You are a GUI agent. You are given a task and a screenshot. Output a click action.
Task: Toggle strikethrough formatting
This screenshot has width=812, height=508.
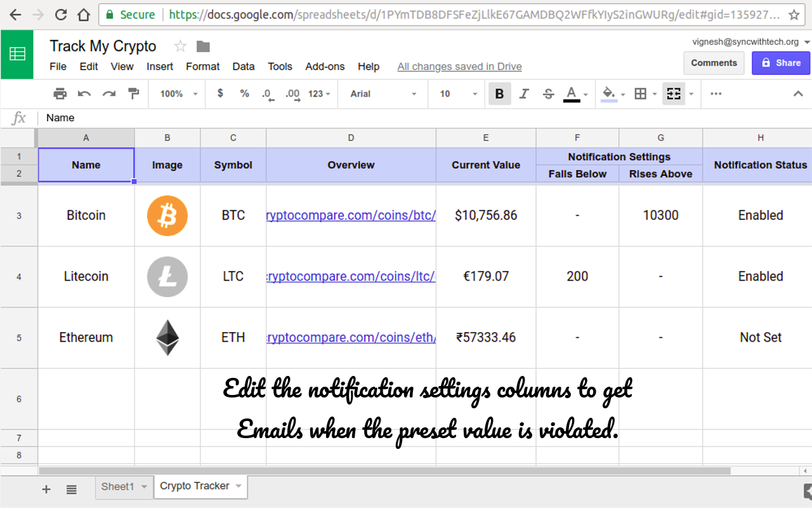pyautogui.click(x=547, y=93)
